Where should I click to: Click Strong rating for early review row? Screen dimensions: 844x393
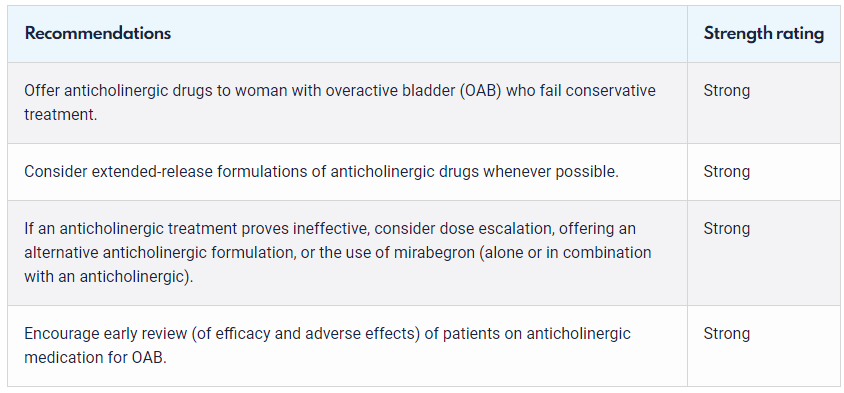click(x=726, y=334)
